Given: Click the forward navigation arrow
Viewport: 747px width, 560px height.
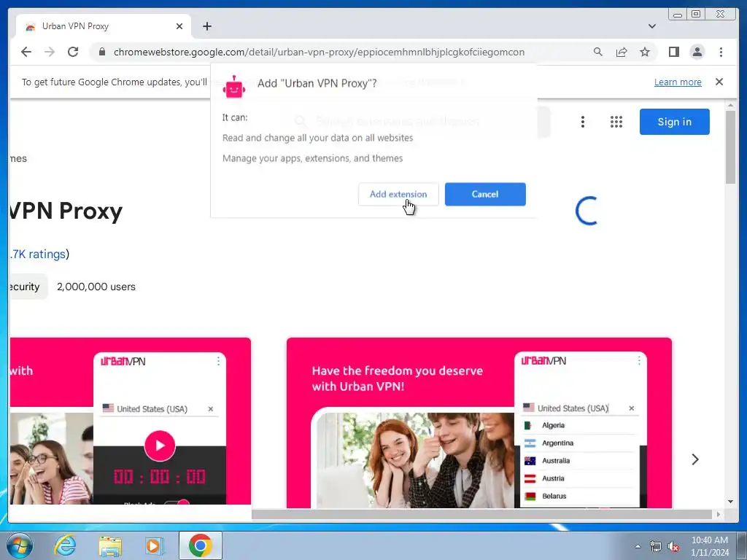Looking at the screenshot, I should tap(50, 52).
